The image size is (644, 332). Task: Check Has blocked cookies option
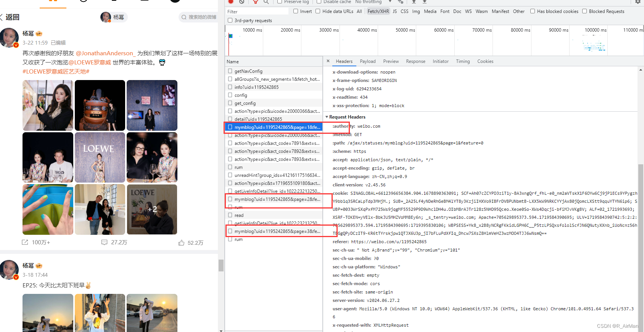coord(533,11)
